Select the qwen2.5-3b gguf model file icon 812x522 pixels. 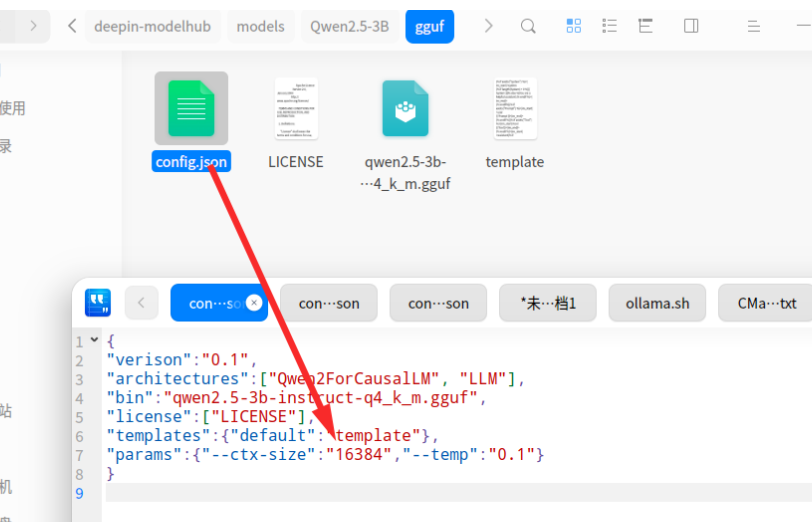405,108
